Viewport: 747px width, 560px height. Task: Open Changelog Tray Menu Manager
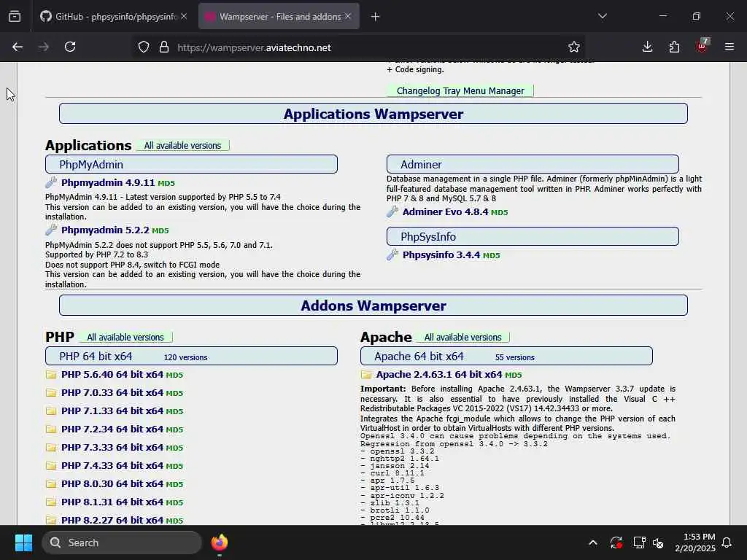click(460, 91)
